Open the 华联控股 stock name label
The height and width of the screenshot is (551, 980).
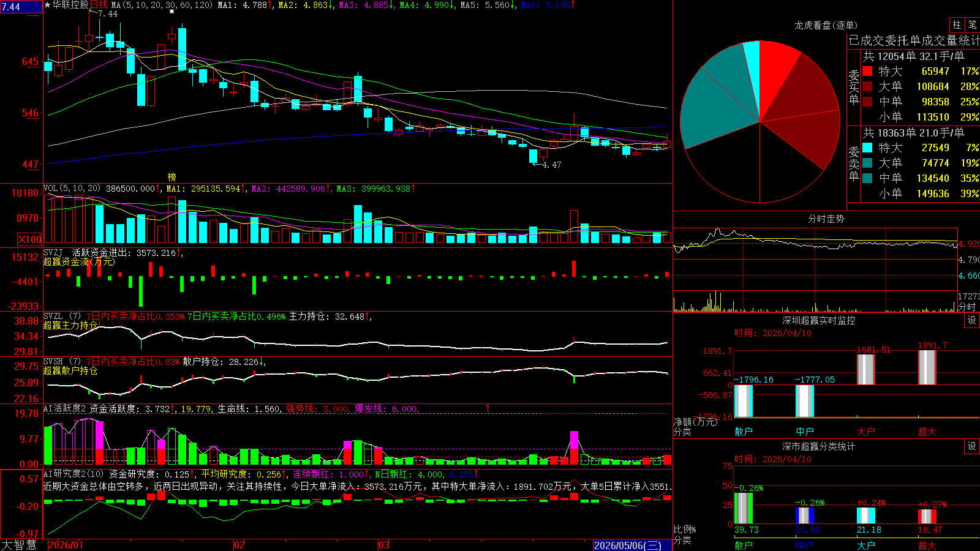[x=70, y=5]
